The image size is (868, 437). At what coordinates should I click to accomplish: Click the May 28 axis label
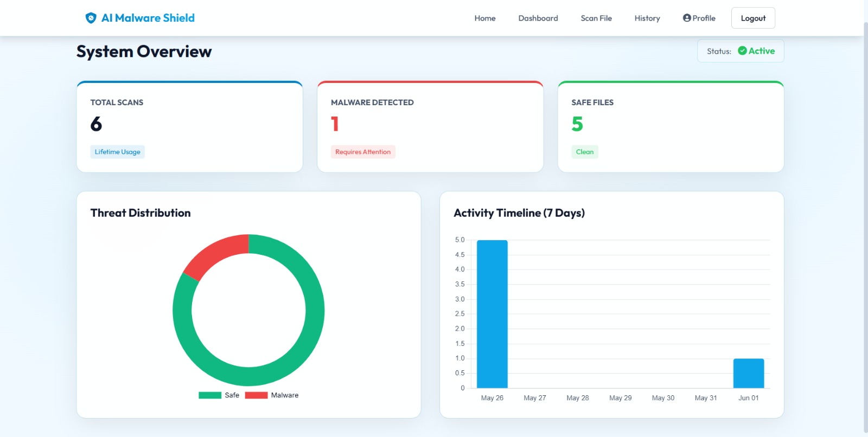tap(578, 398)
